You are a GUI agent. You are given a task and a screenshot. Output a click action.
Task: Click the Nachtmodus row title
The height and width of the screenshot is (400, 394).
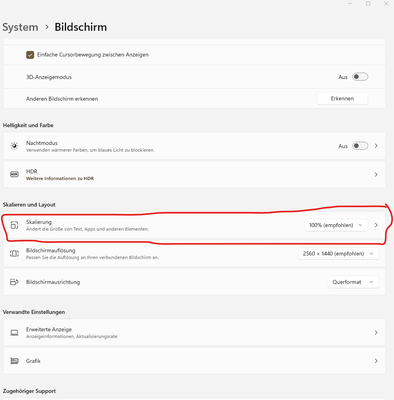point(42,143)
